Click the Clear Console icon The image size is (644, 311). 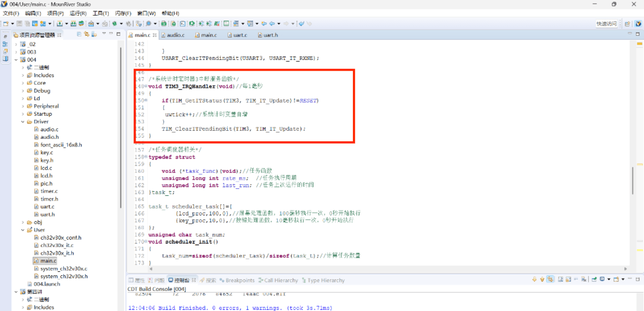(584, 279)
